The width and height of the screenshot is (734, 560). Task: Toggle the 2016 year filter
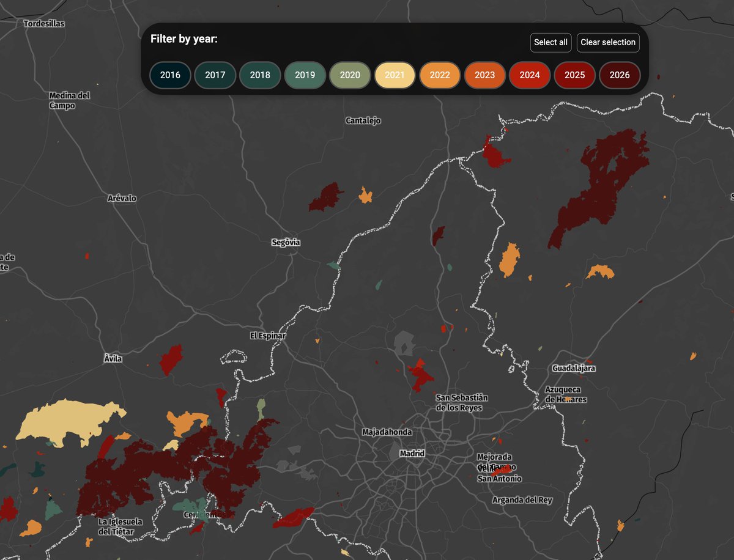pyautogui.click(x=170, y=75)
